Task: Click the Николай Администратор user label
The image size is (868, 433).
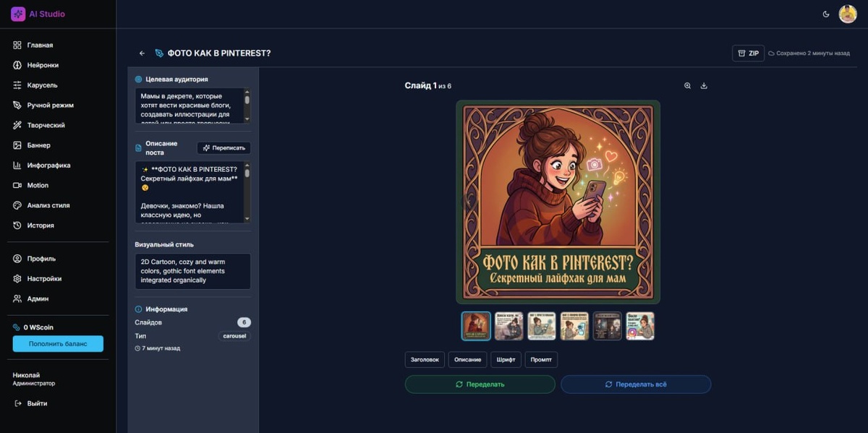Action: pos(34,379)
